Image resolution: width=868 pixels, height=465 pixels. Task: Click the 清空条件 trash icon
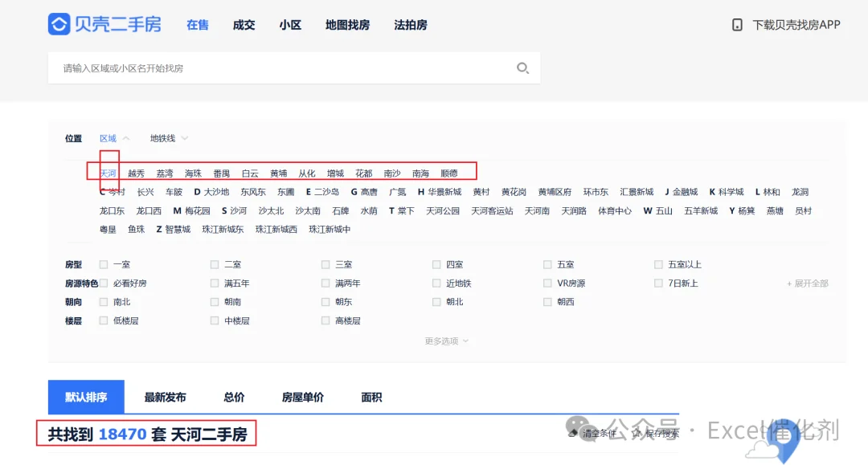(x=574, y=433)
